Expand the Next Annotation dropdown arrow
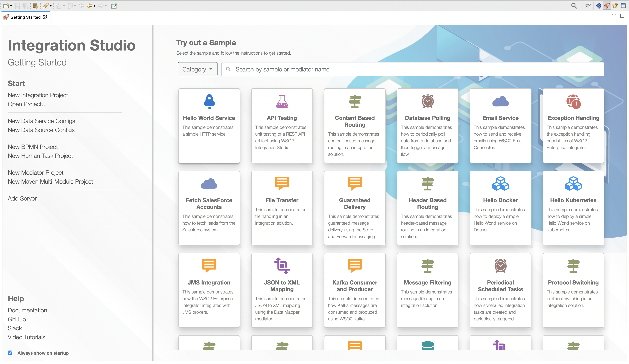Screen dimensions: 629x364 tap(64, 6)
